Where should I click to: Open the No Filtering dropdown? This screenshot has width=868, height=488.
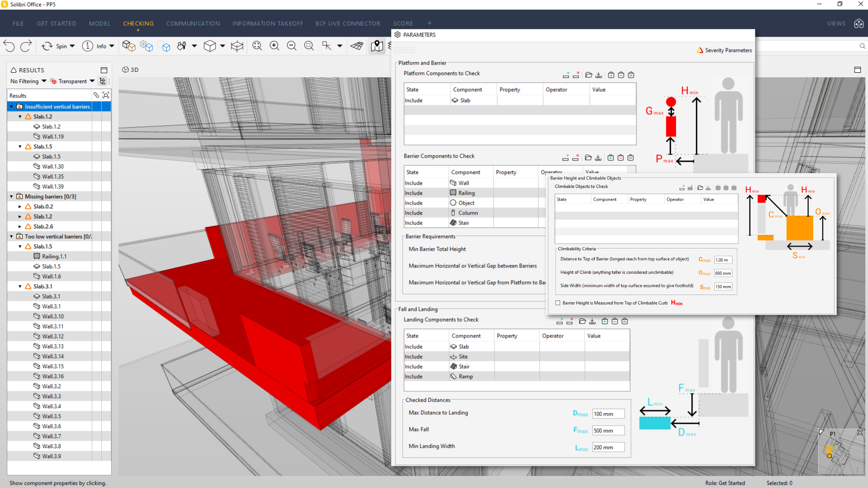coord(28,81)
